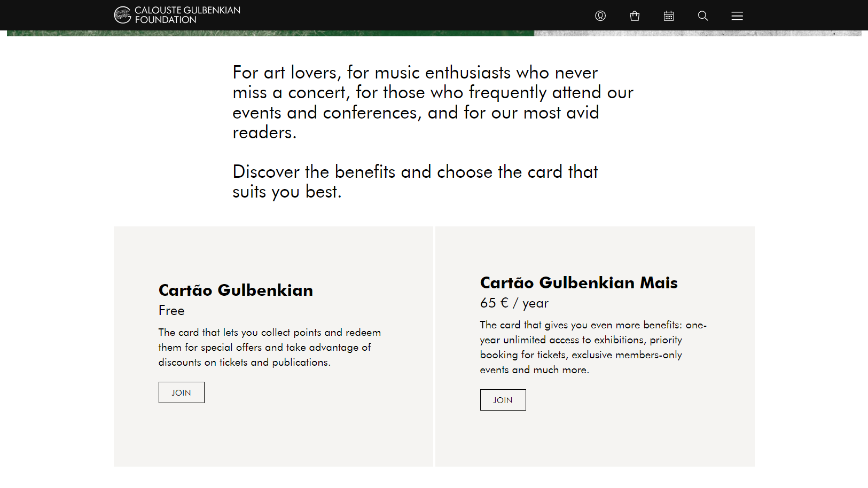
Task: Click the Cartão Gulbenkian Mais heading
Action: tap(578, 282)
